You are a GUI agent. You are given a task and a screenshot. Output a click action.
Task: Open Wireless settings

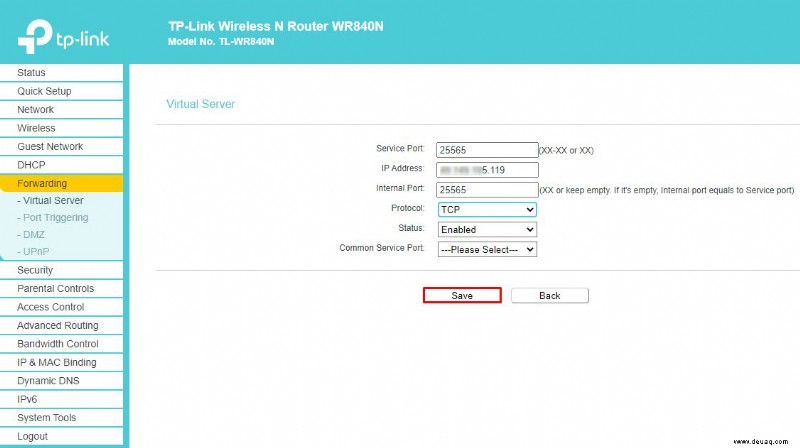(61, 128)
